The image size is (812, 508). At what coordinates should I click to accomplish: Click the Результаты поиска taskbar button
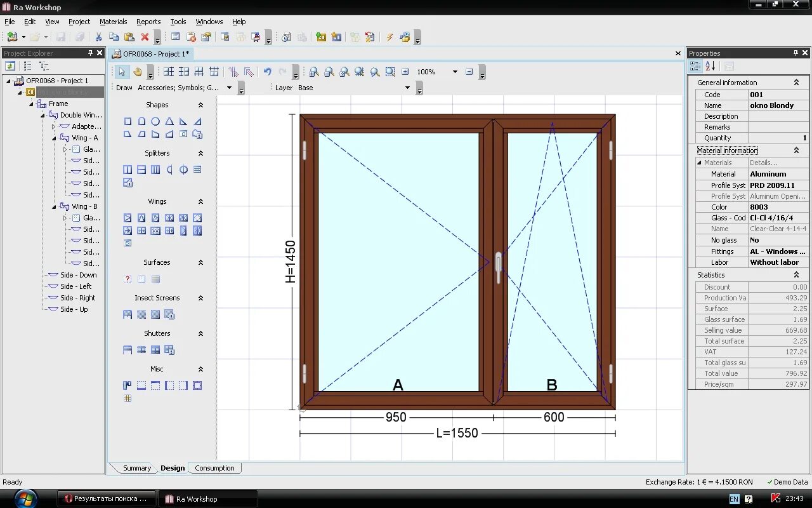coord(107,499)
